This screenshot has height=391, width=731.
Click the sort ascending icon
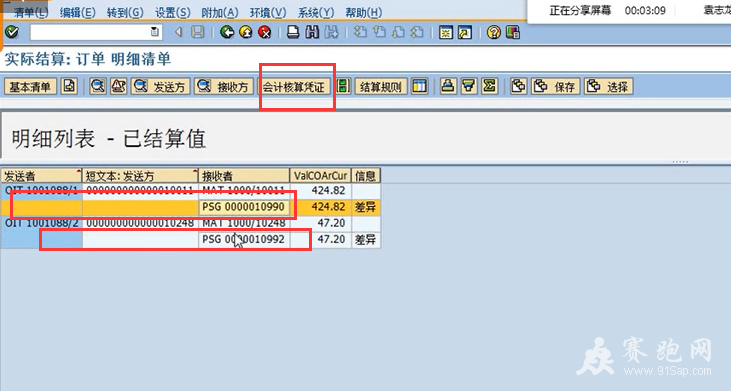(x=448, y=87)
